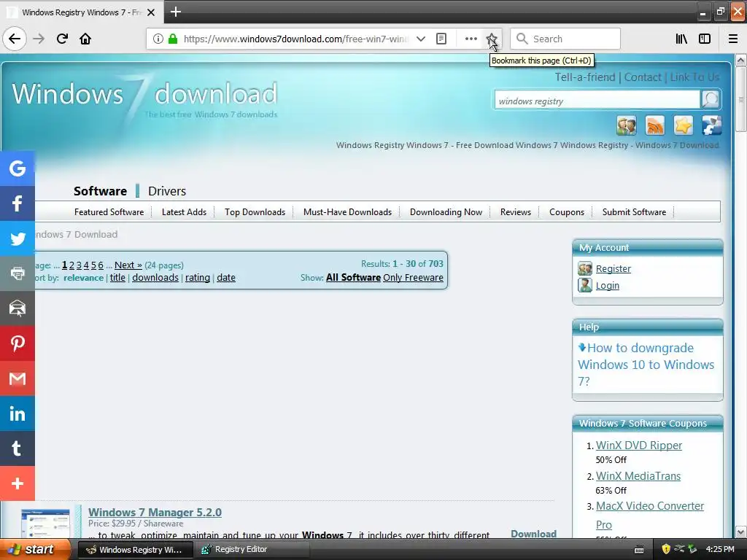Show site information icon in address bar
This screenshot has width=747, height=560.
(x=158, y=39)
